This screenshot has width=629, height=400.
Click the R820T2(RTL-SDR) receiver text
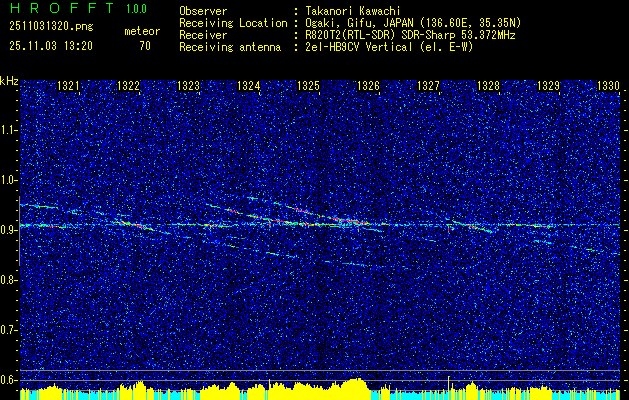pos(408,35)
